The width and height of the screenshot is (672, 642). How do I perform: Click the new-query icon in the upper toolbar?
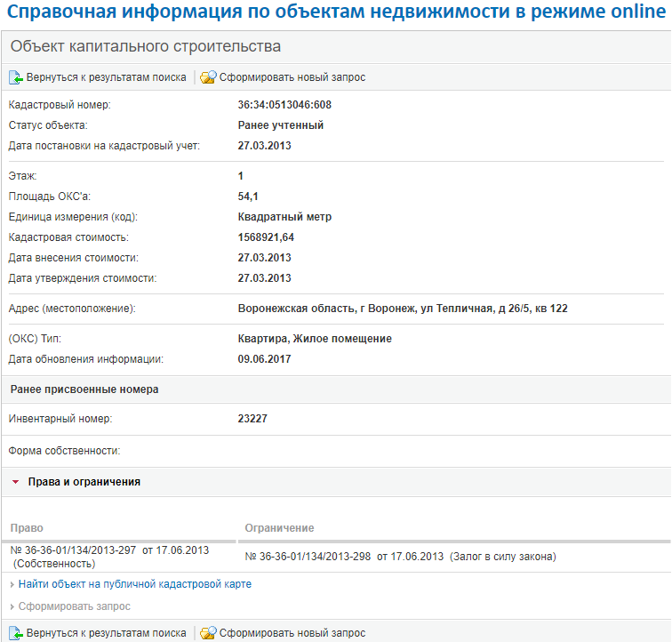click(208, 77)
